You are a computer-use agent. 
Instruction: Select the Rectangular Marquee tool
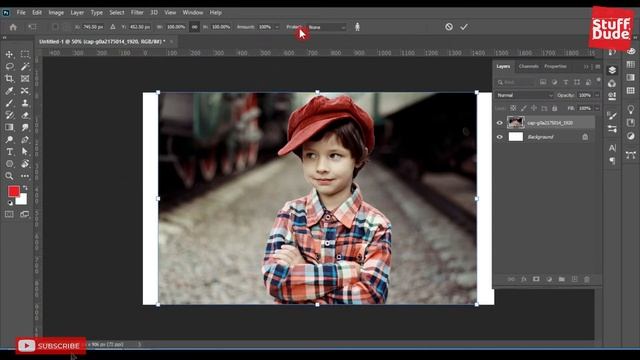point(25,54)
